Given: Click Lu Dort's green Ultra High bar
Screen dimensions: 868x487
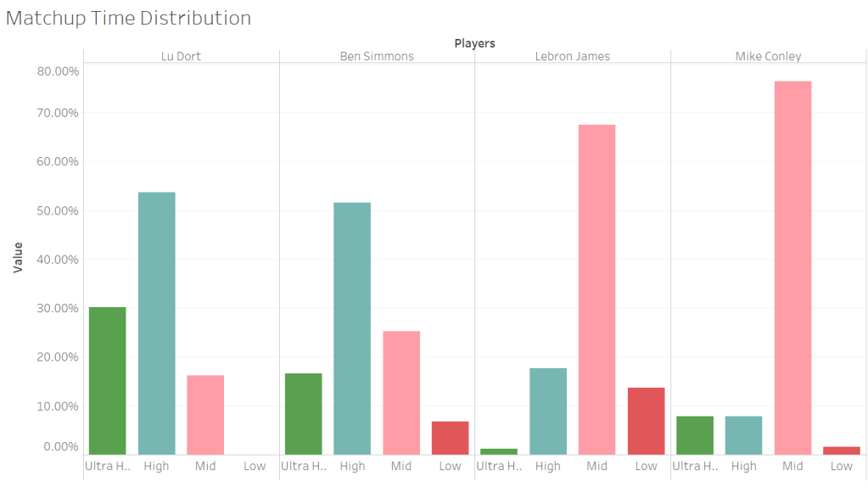Looking at the screenshot, I should click(108, 380).
